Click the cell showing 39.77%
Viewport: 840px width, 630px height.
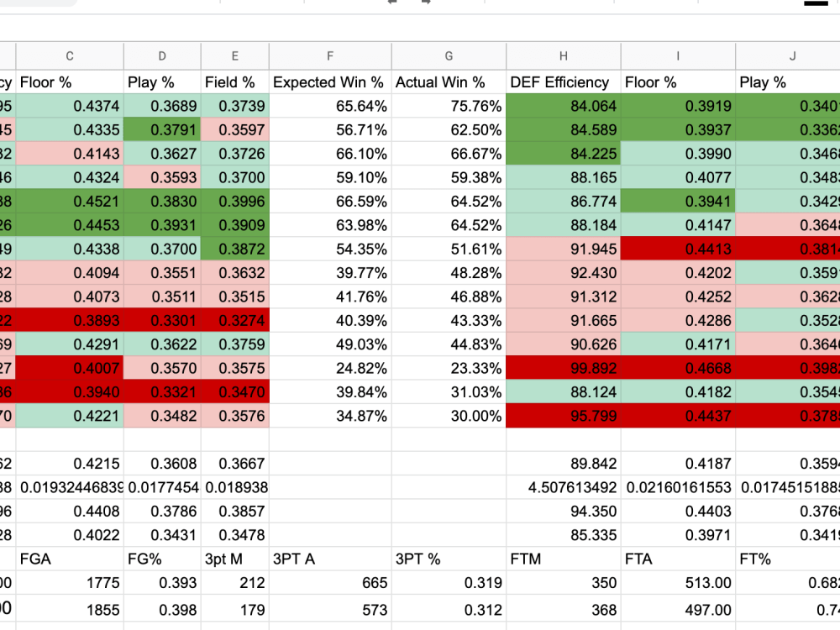click(x=330, y=273)
